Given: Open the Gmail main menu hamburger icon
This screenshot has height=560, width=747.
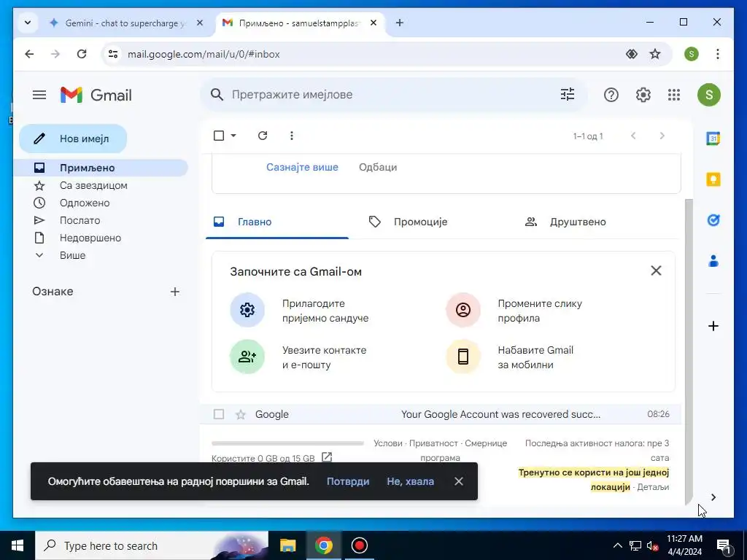Looking at the screenshot, I should click(x=39, y=95).
